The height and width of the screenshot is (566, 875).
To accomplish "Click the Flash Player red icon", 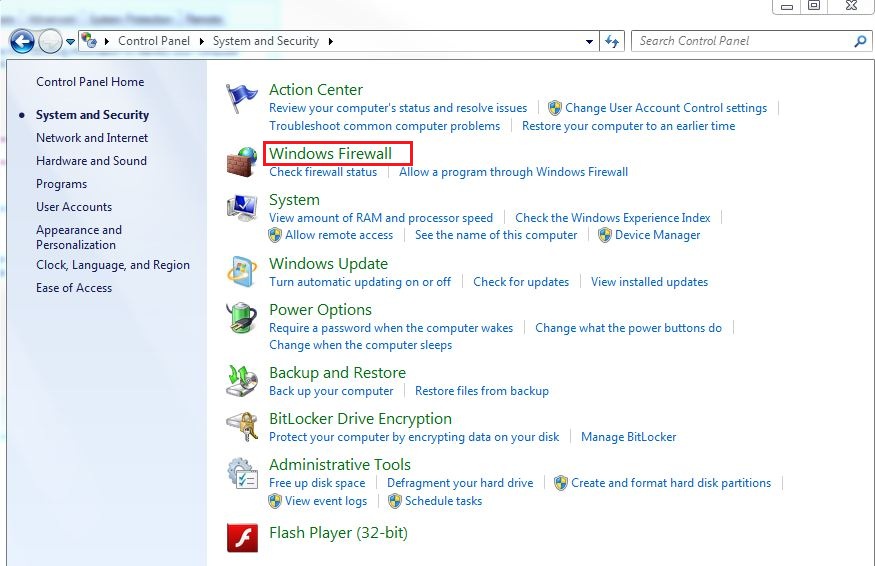I will [x=242, y=538].
